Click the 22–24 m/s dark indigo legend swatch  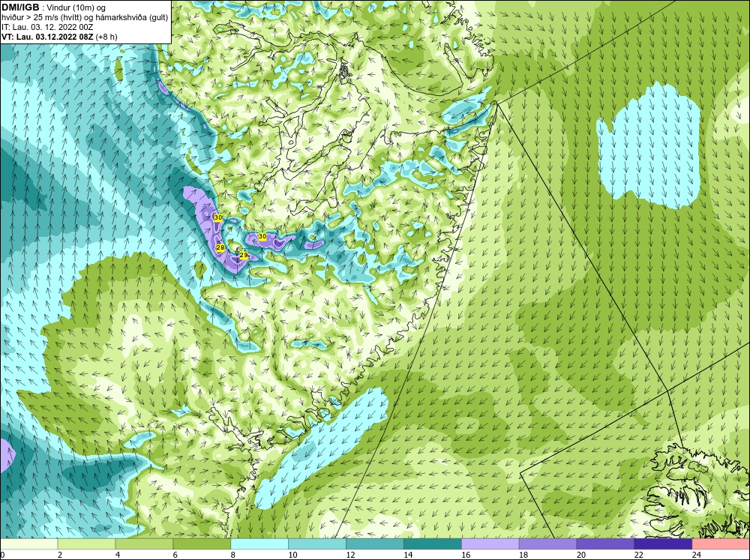click(x=663, y=544)
